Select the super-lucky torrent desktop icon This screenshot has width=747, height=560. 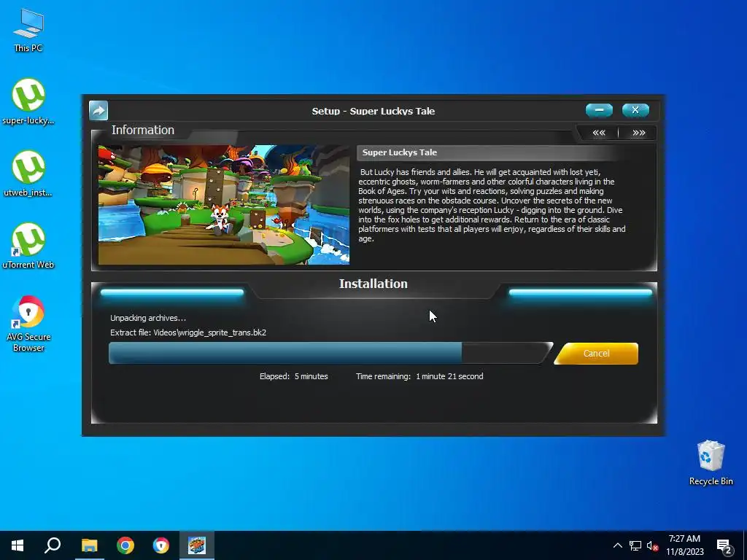click(28, 102)
